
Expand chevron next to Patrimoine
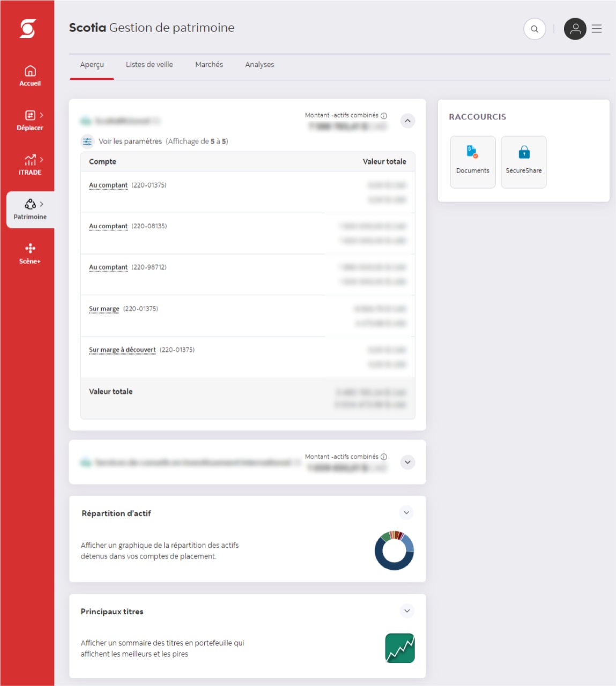pos(41,204)
